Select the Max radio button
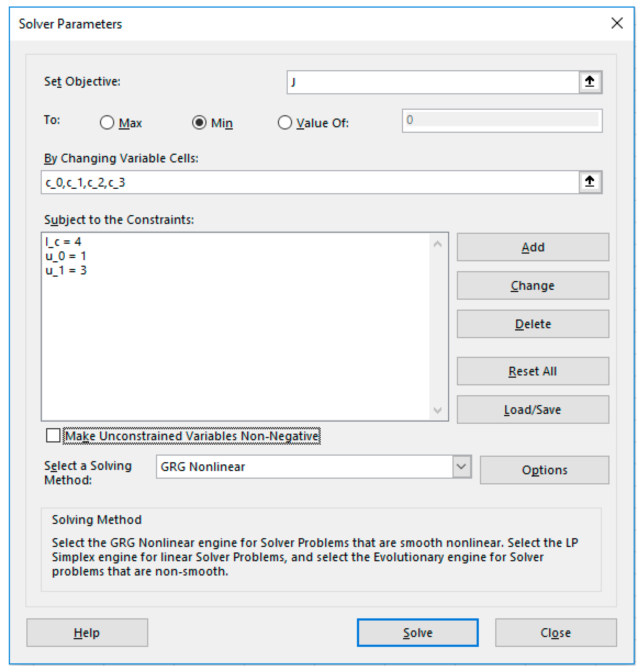 click(x=107, y=122)
